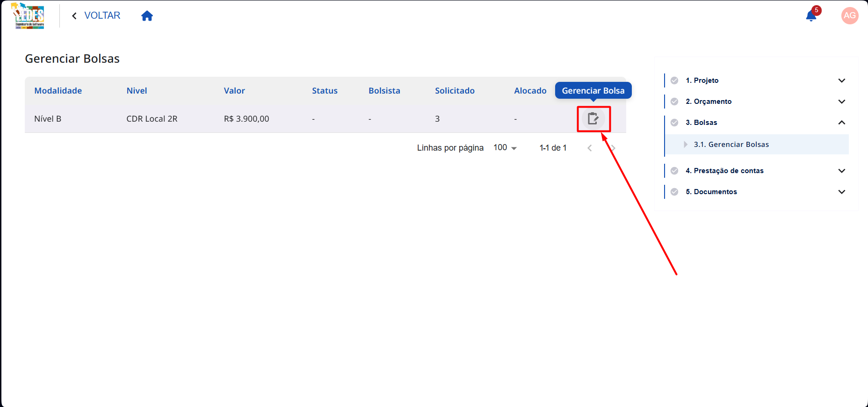Sort by the Valor column header
Image resolution: width=868 pixels, height=407 pixels.
tap(234, 91)
